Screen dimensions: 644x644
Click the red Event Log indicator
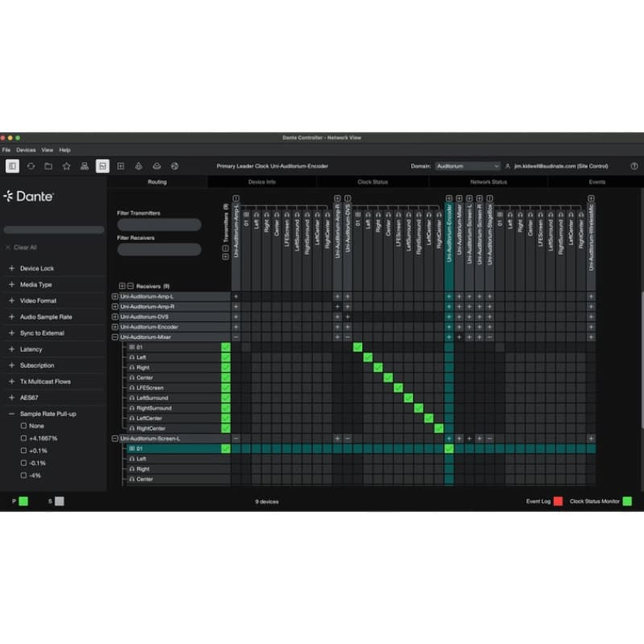coord(558,502)
